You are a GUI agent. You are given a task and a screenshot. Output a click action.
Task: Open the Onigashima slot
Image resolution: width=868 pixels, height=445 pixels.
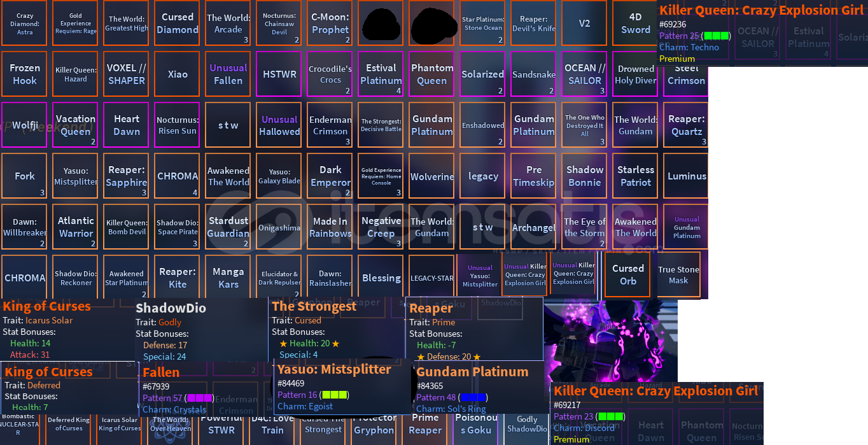click(279, 227)
